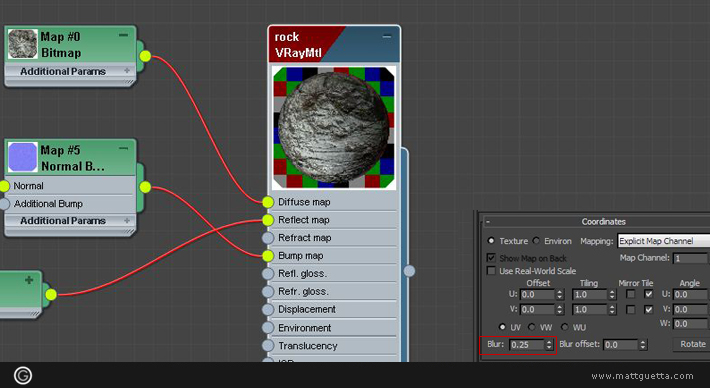
Task: Click the Map #5 normal map thumbnail
Action: click(x=23, y=158)
